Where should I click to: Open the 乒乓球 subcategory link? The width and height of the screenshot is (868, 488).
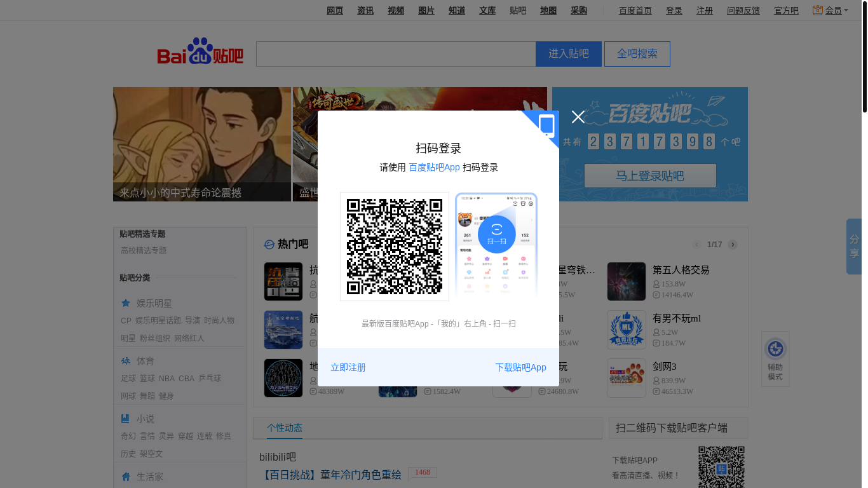point(210,379)
